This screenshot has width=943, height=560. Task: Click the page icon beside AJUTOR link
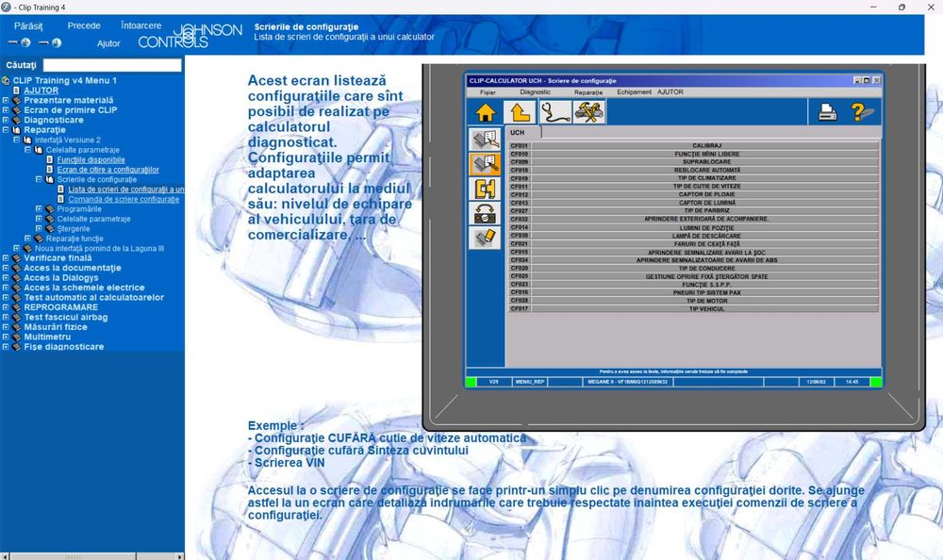click(x=16, y=91)
